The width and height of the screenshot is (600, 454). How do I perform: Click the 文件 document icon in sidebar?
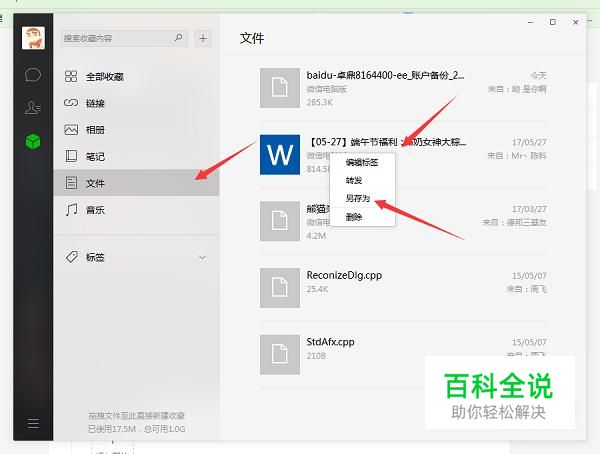coord(71,183)
